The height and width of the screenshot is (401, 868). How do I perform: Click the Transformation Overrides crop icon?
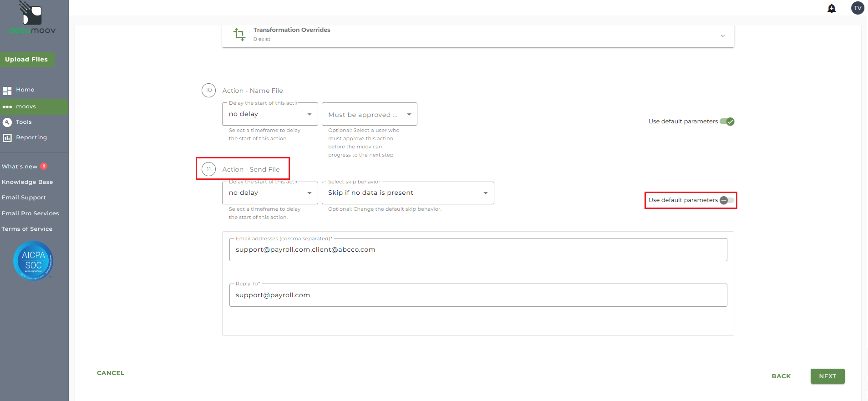click(239, 34)
